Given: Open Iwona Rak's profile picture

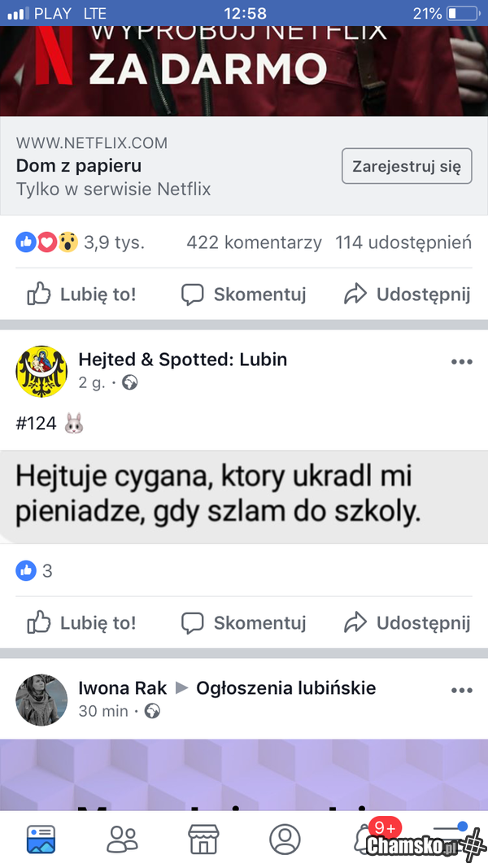Looking at the screenshot, I should click(41, 699).
